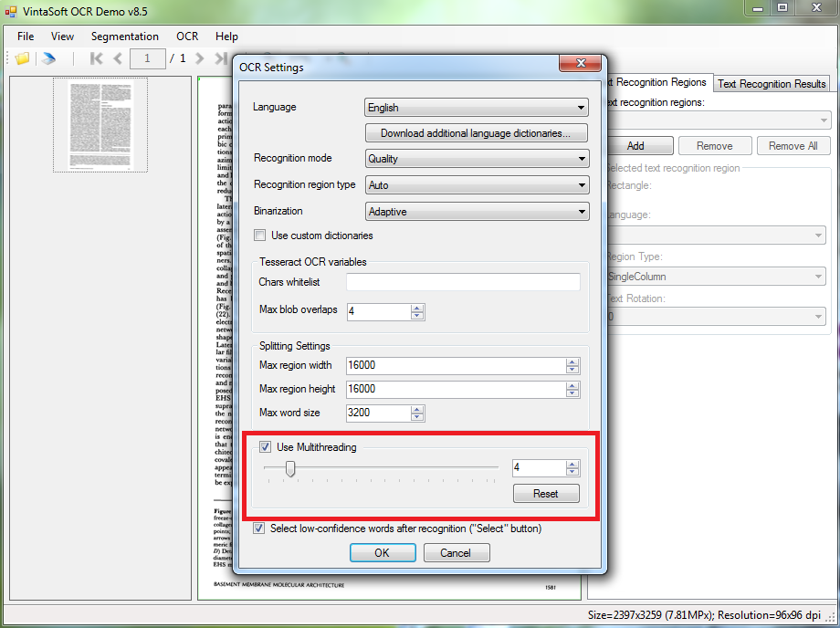Click the Remove region button
840x628 pixels.
[x=715, y=146]
